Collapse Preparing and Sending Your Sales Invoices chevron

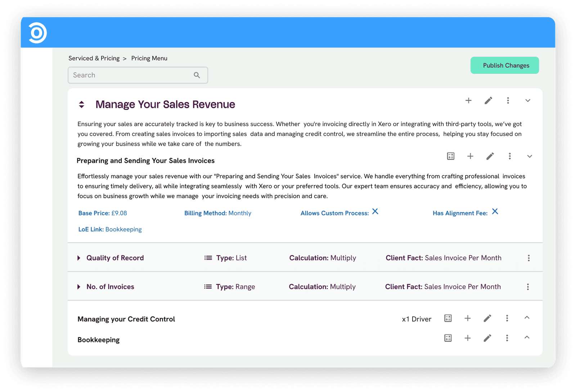tap(530, 156)
